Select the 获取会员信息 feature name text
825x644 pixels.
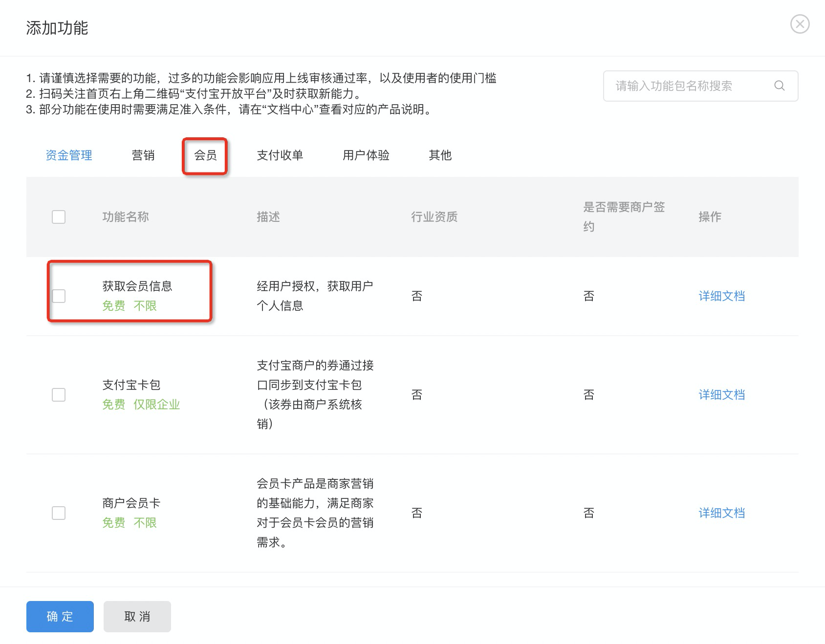tap(138, 286)
